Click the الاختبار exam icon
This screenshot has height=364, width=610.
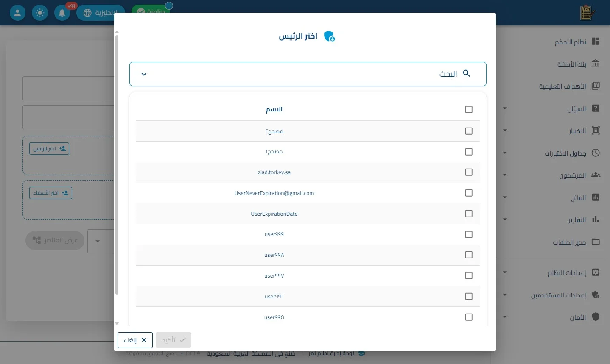pos(596,130)
